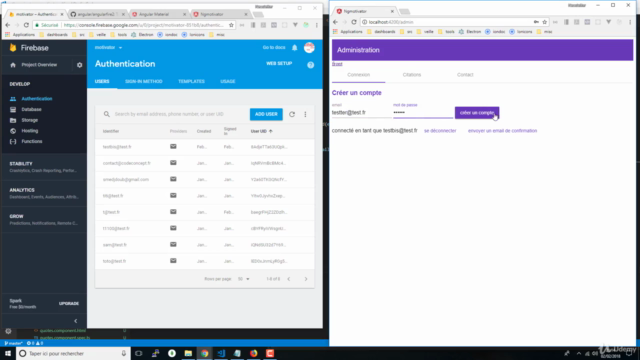Open Storage section in Firebase
The image size is (640, 360).
click(x=29, y=120)
